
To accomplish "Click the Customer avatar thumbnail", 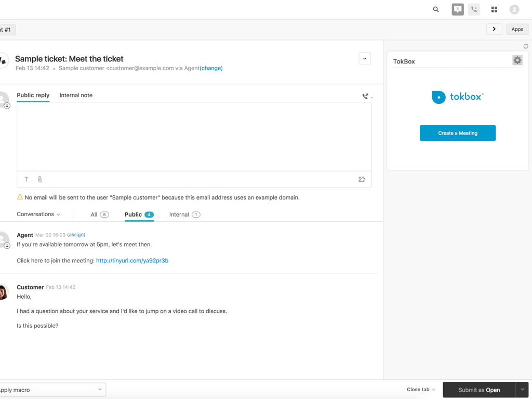I will click(3, 291).
